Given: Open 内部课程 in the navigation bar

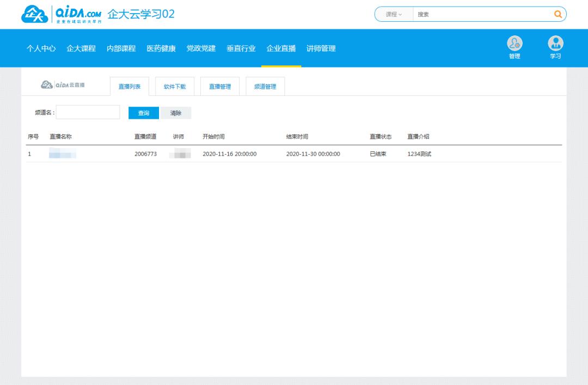Looking at the screenshot, I should [121, 48].
